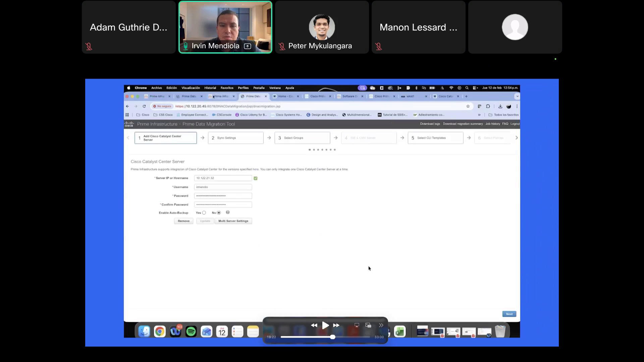
Task: Open Finder from the Dock
Action: pos(144,331)
